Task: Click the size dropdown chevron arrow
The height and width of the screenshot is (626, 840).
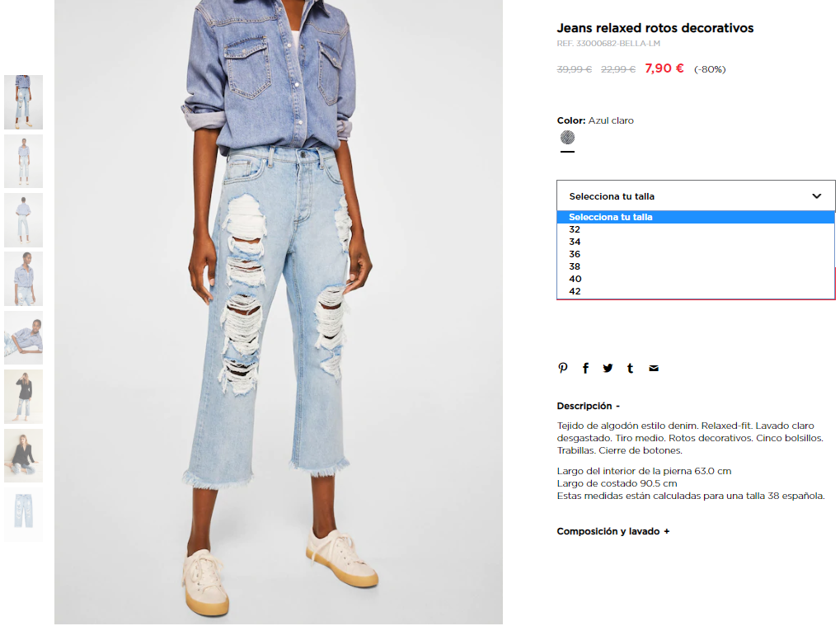Action: point(816,196)
